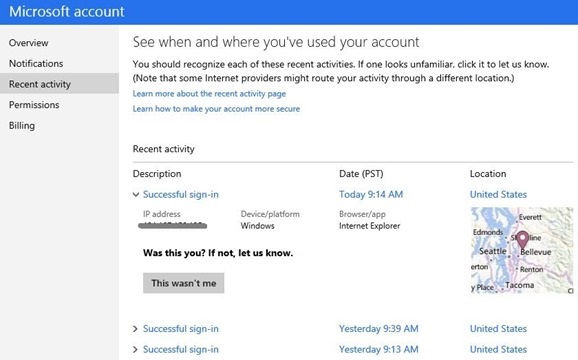This screenshot has width=578, height=360.
Task: Open Learn more about the recent activity page
Action: point(209,94)
